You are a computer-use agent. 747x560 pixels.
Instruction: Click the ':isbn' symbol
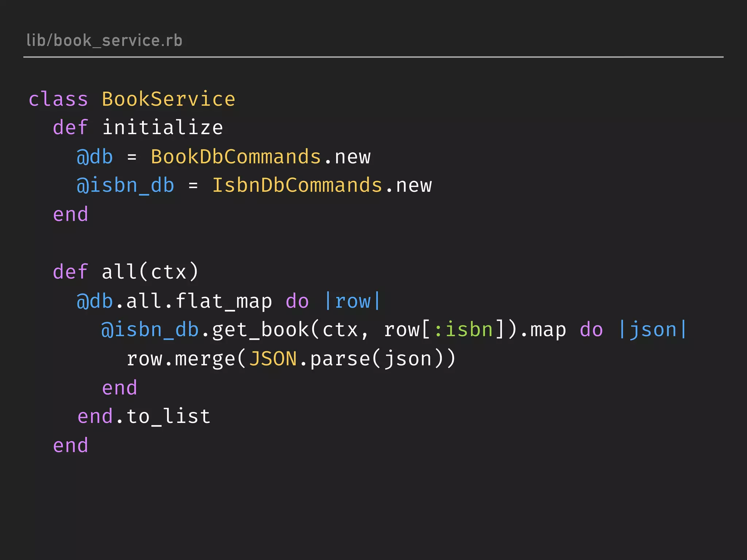coord(463,330)
